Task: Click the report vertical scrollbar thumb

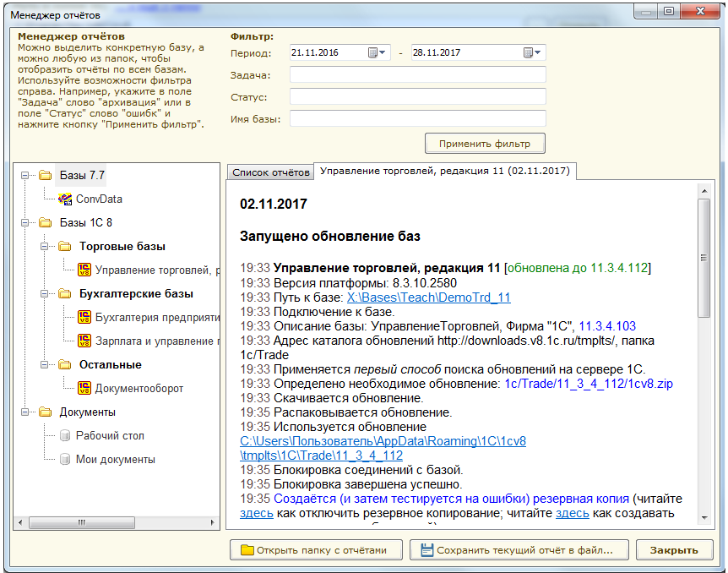Action: click(704, 258)
